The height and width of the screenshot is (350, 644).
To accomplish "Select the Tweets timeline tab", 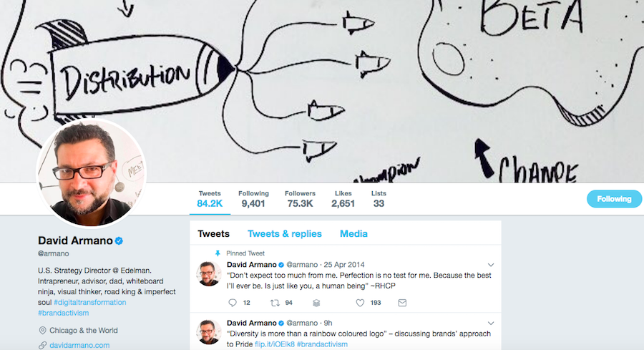I will [x=213, y=234].
